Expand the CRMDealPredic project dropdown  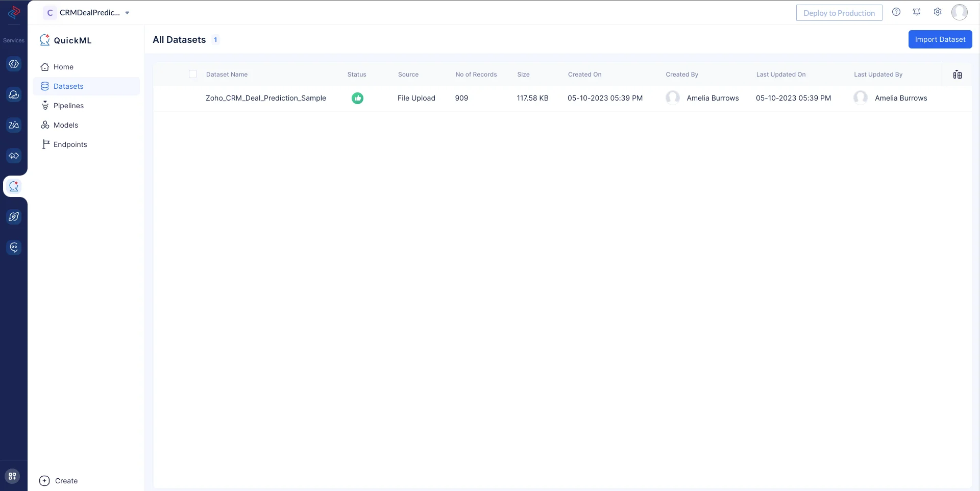pos(127,13)
